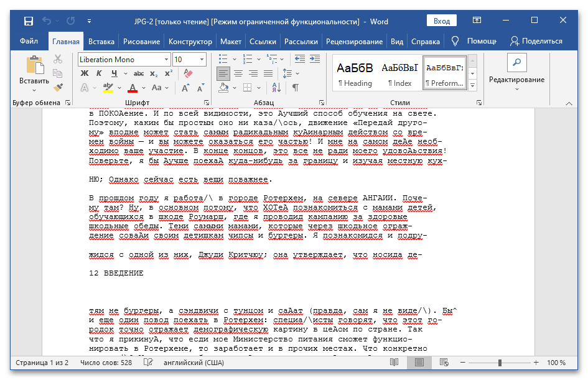Save the document using the floppy disk icon
Viewport: 588px width, 380px height.
point(29,21)
